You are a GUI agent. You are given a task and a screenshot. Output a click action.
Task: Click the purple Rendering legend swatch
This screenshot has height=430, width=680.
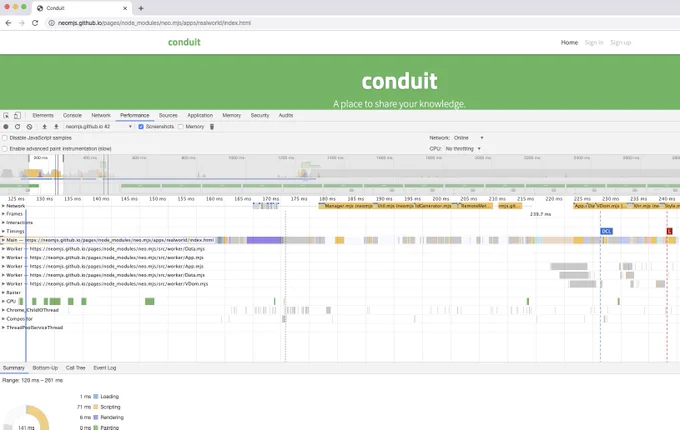[x=96, y=417]
